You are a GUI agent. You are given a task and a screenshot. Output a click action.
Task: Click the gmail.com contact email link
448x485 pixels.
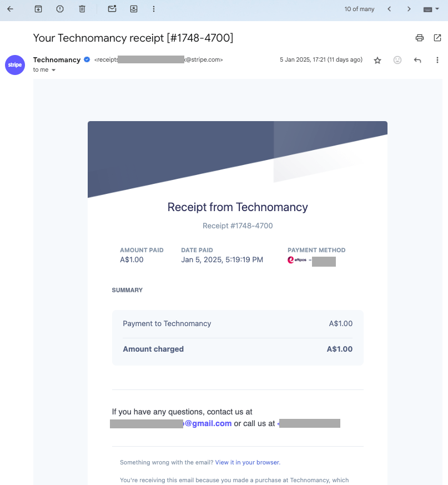(x=208, y=423)
